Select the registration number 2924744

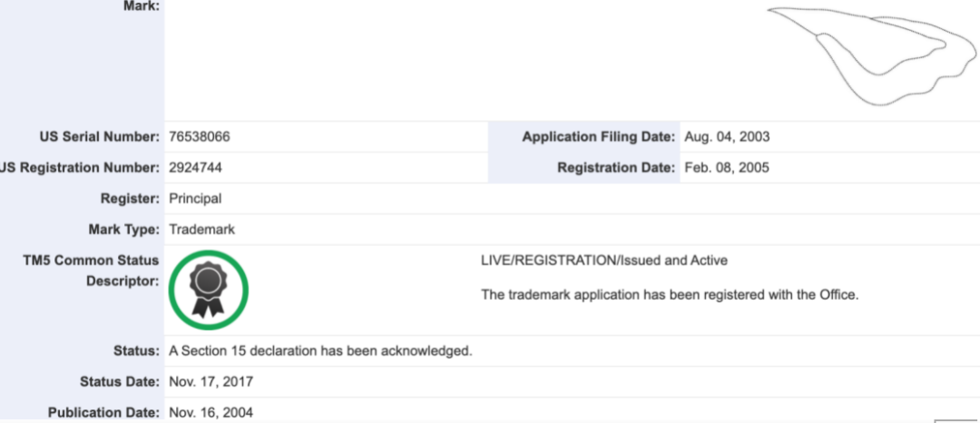click(196, 168)
